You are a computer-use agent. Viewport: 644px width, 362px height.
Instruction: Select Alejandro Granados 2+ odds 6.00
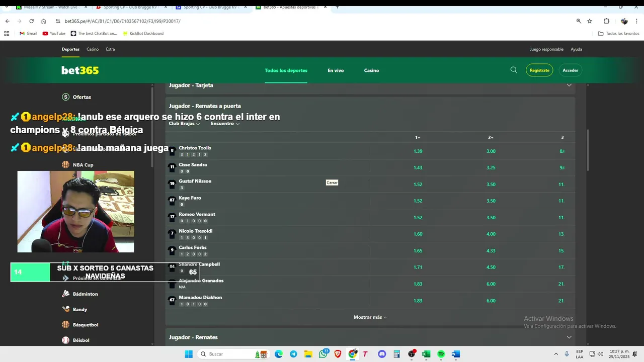pyautogui.click(x=491, y=284)
